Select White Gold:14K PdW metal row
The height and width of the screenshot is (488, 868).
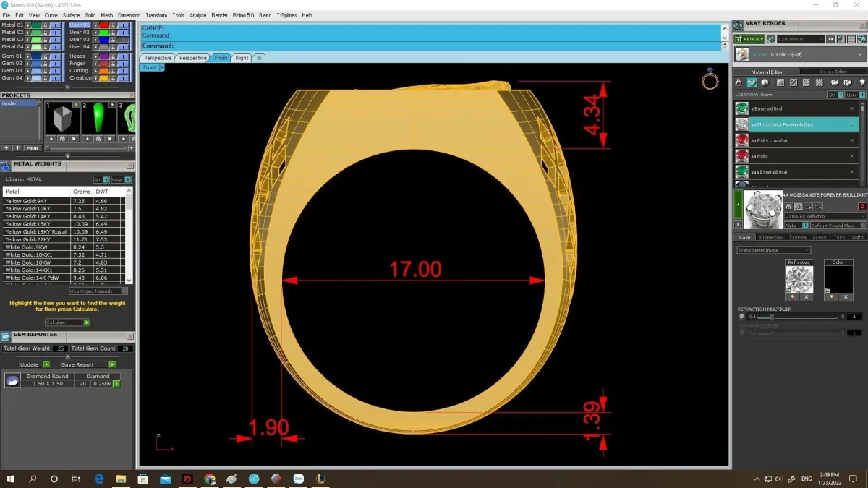point(64,278)
